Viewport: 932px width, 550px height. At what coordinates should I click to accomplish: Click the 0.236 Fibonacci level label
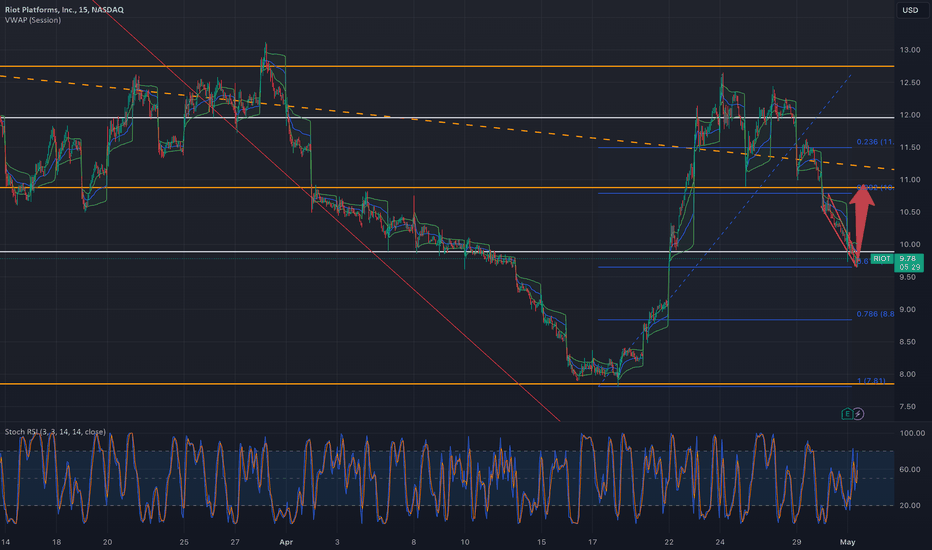tap(875, 142)
